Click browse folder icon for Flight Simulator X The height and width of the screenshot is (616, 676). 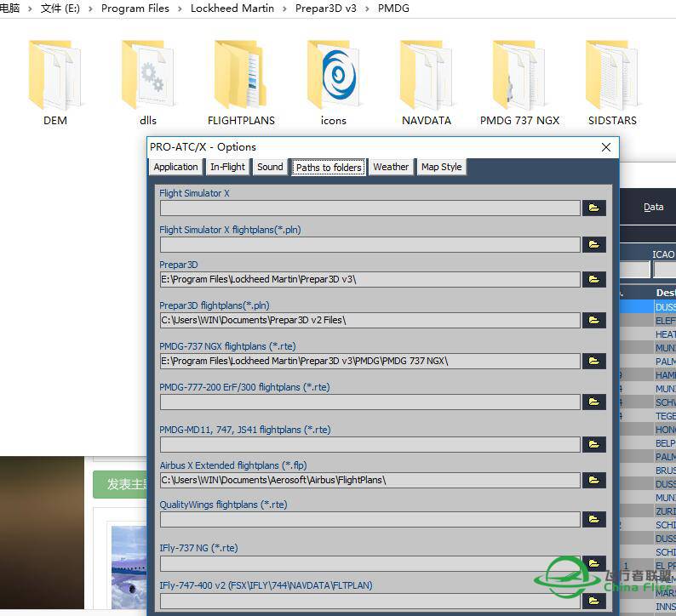click(593, 208)
